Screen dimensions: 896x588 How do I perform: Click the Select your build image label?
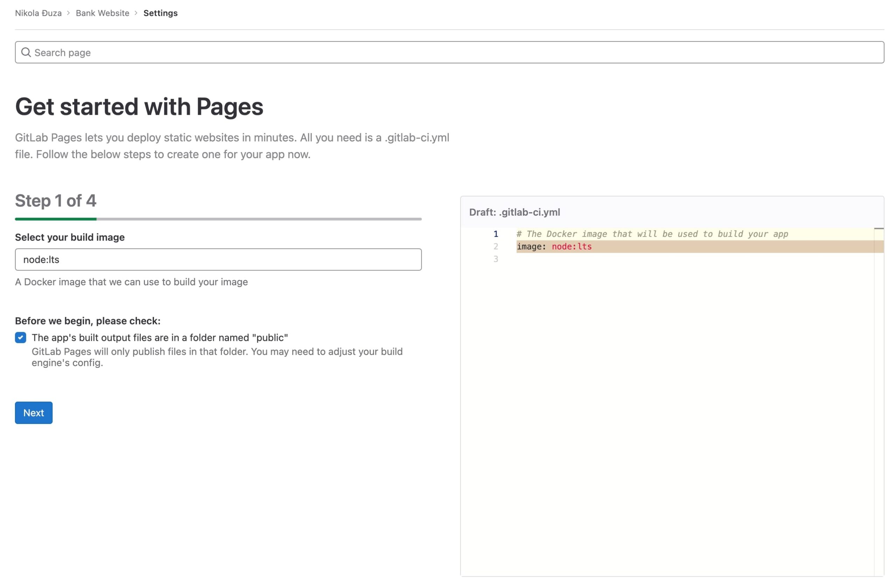click(x=70, y=237)
